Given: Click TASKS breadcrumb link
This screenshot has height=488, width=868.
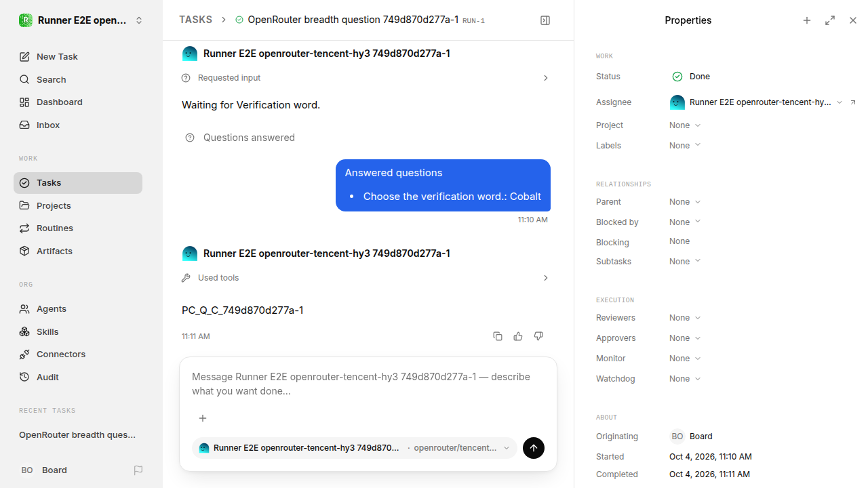Looking at the screenshot, I should click(195, 20).
